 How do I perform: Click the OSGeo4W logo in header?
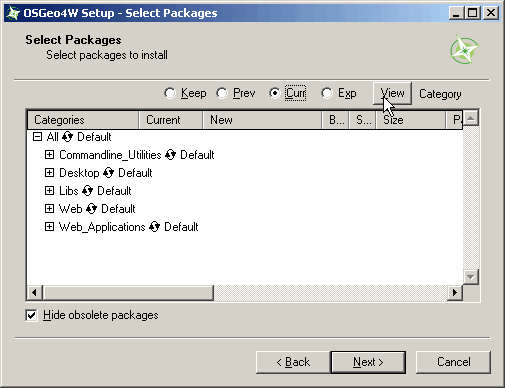point(465,49)
